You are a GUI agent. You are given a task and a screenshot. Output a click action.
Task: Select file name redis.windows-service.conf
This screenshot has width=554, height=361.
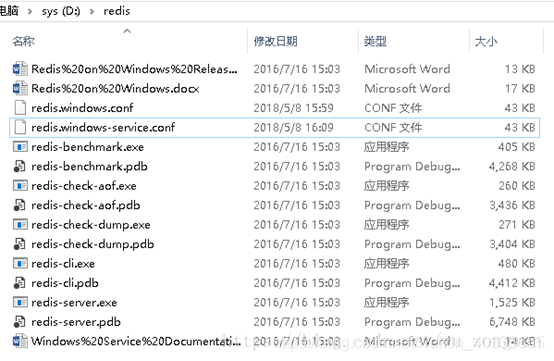tap(103, 127)
